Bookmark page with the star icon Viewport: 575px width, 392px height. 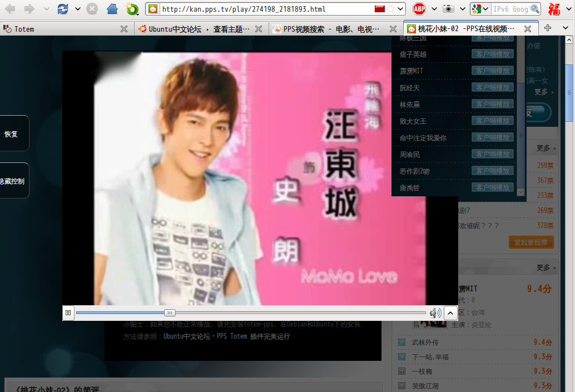[x=391, y=9]
